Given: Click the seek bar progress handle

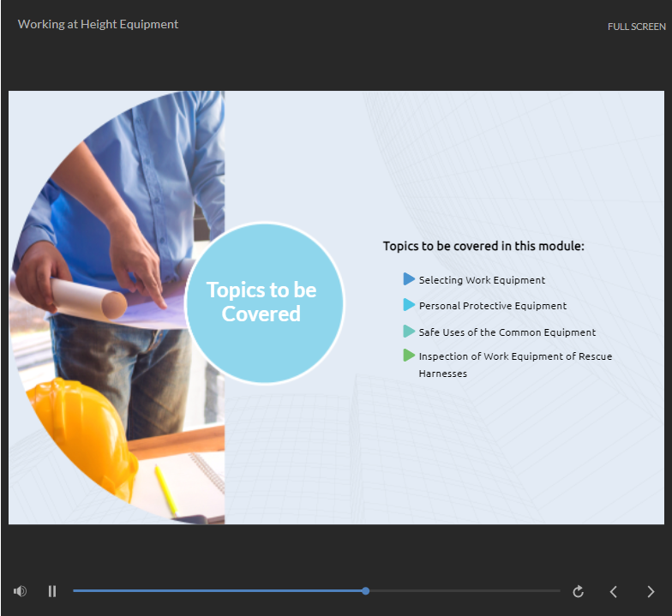Looking at the screenshot, I should (x=366, y=591).
